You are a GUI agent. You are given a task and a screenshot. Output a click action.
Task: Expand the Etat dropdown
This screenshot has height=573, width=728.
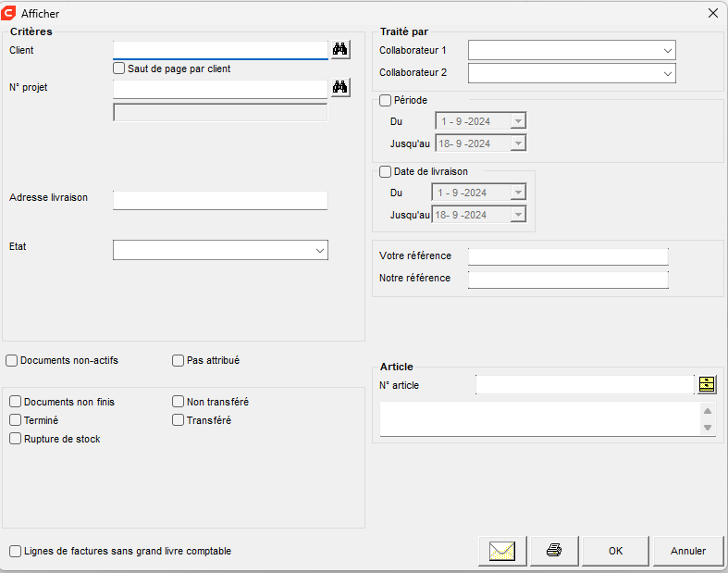[319, 251]
